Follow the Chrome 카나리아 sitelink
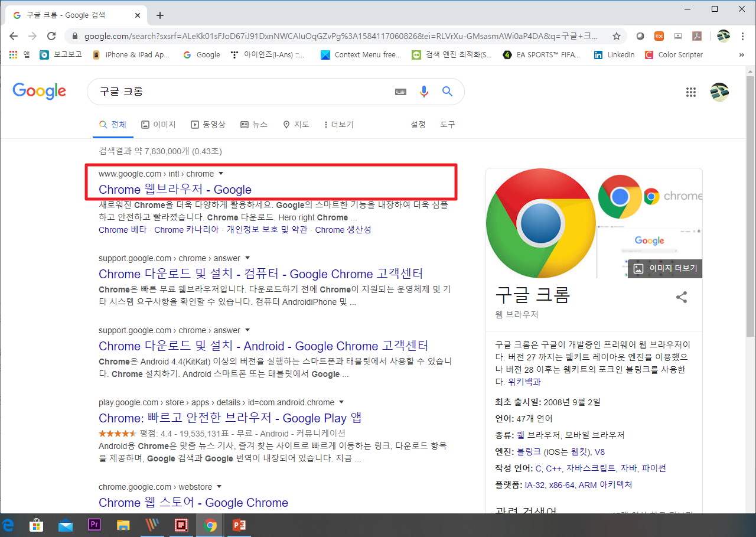The image size is (756, 537). 187,230
